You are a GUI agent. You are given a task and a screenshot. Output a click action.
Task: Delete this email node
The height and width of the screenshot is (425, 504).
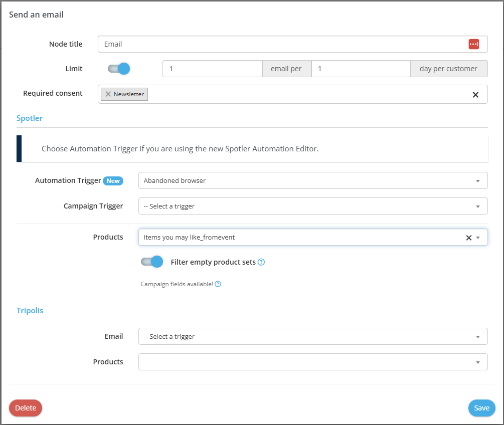point(26,408)
